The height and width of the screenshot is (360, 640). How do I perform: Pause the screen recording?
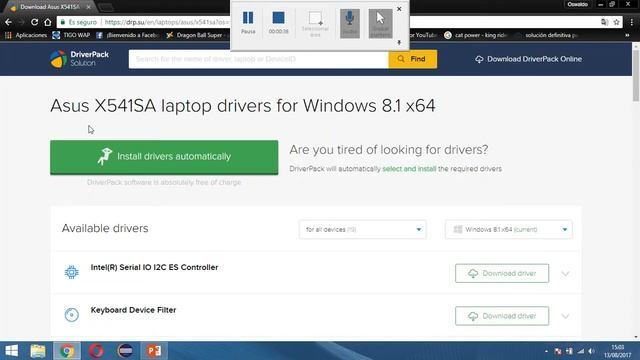(x=248, y=22)
